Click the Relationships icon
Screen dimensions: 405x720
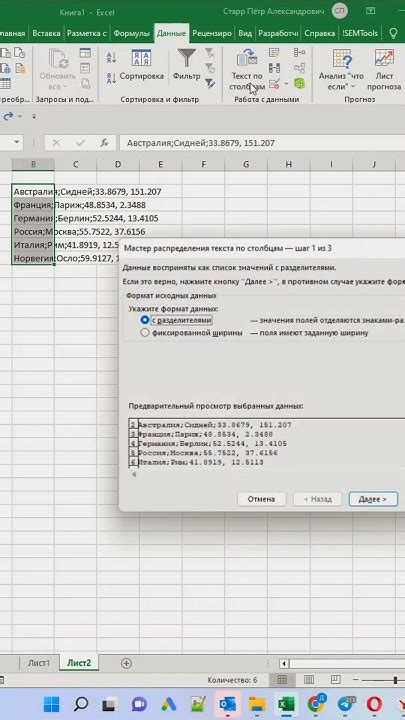click(x=299, y=68)
